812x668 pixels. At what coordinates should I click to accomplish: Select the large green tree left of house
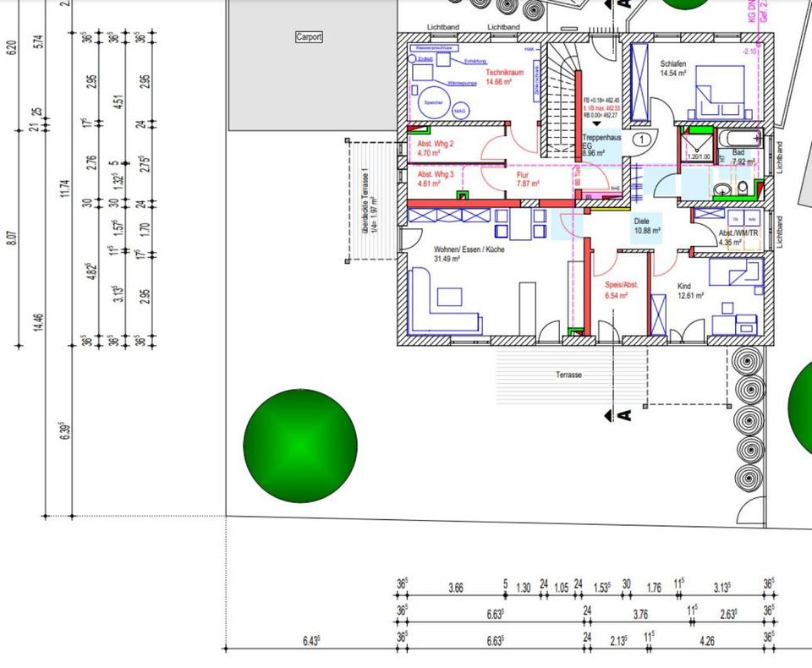300,445
